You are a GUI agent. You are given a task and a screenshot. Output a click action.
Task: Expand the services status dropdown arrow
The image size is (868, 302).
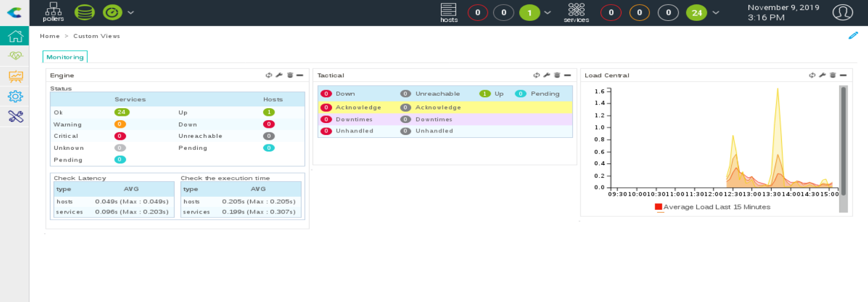(716, 12)
